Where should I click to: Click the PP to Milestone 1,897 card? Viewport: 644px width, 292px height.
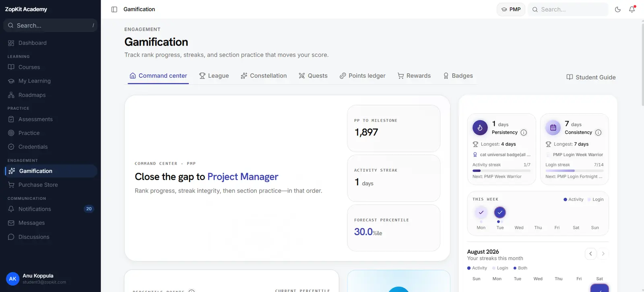[x=394, y=128]
